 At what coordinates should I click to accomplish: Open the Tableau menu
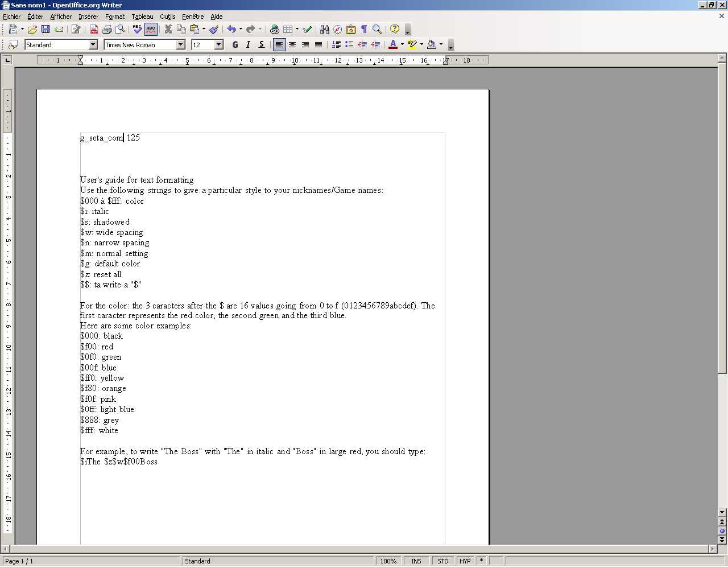point(142,17)
